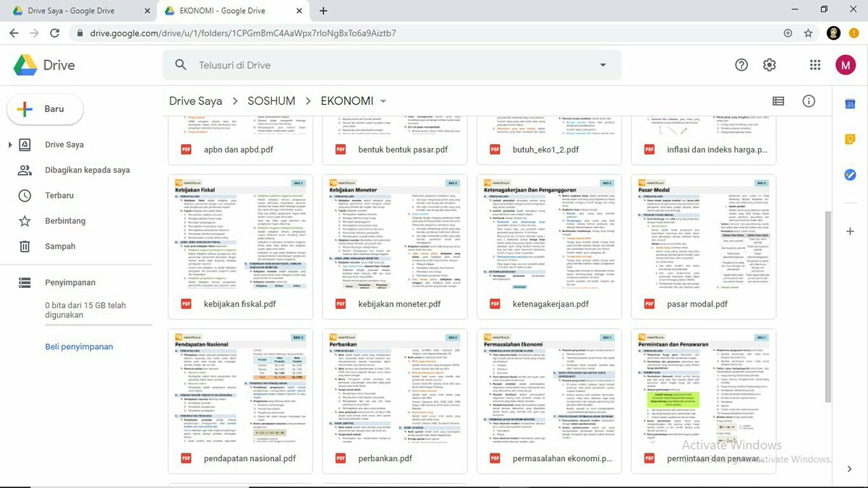
Task: Click the magnifier search icon
Action: 181,65
